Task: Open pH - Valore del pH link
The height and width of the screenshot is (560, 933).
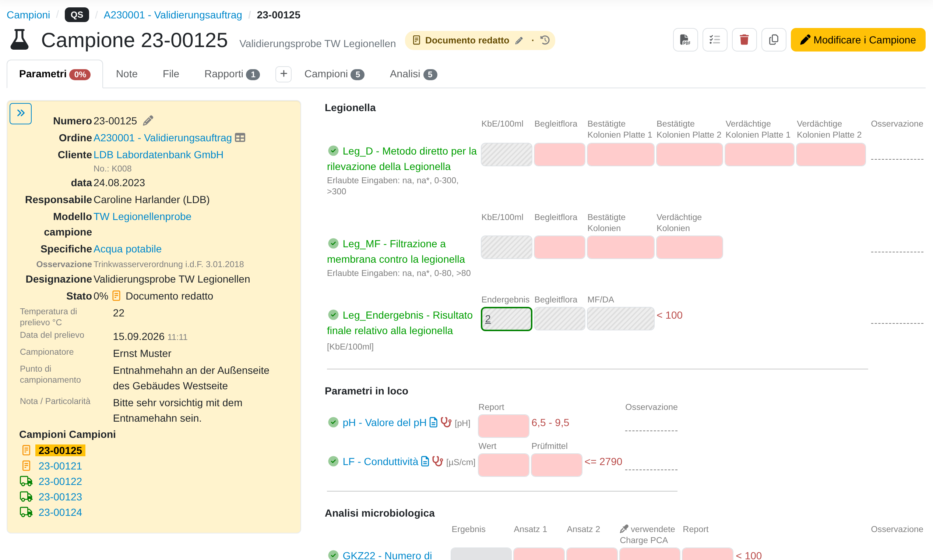Action: [384, 423]
